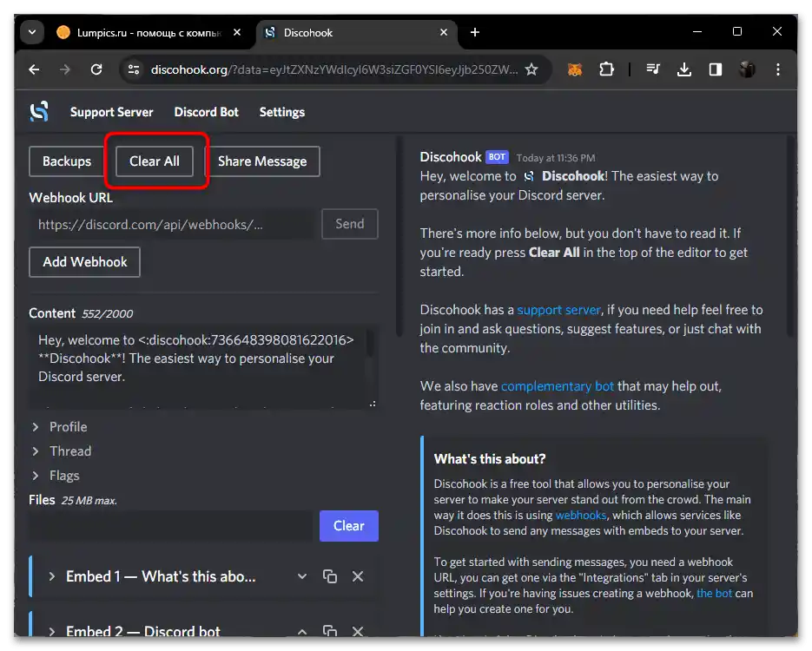
Task: Reload the current page
Action: pyautogui.click(x=96, y=69)
